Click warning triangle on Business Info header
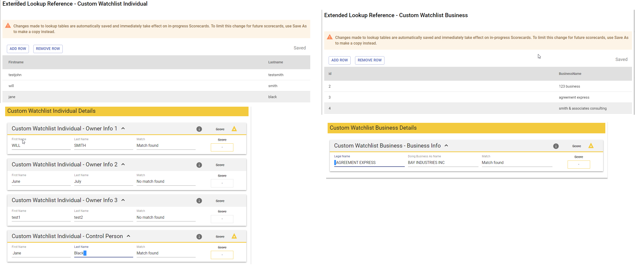 [x=591, y=146]
